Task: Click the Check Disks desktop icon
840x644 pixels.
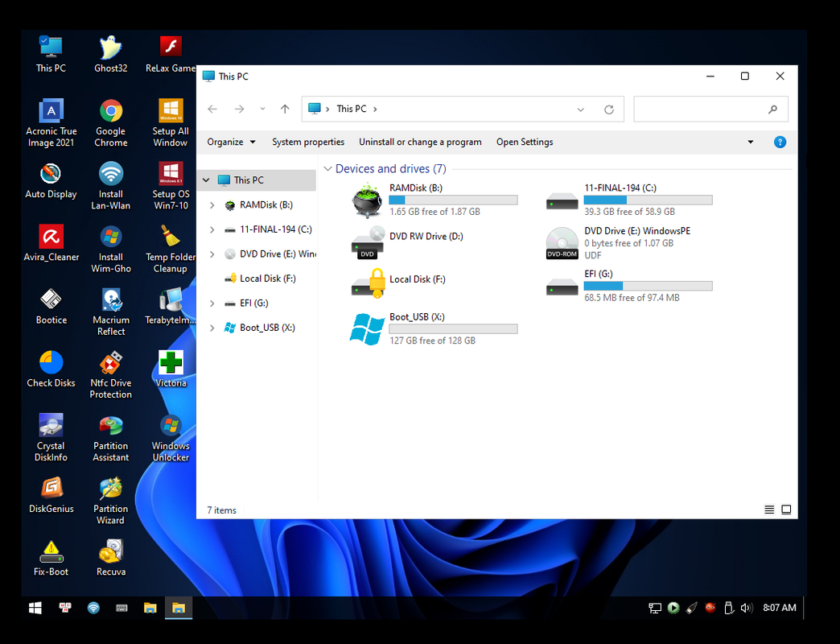Action: click(51, 369)
